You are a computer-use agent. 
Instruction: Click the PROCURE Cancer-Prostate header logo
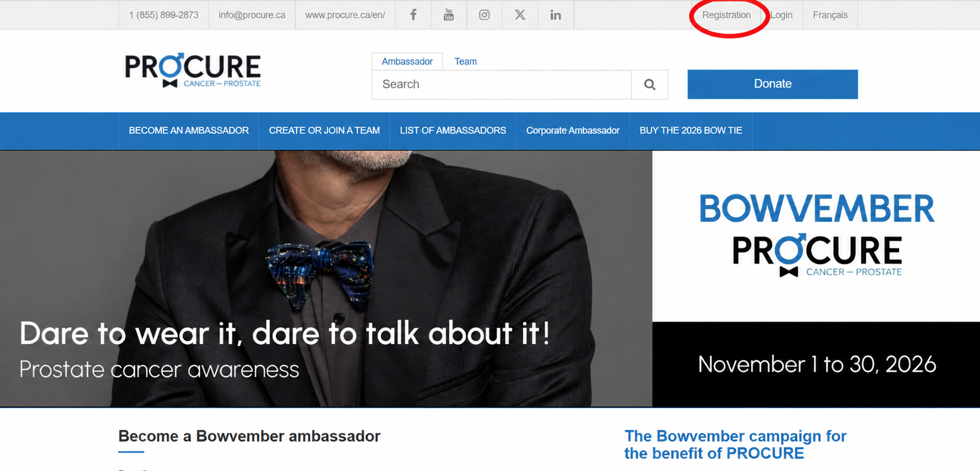pos(193,70)
